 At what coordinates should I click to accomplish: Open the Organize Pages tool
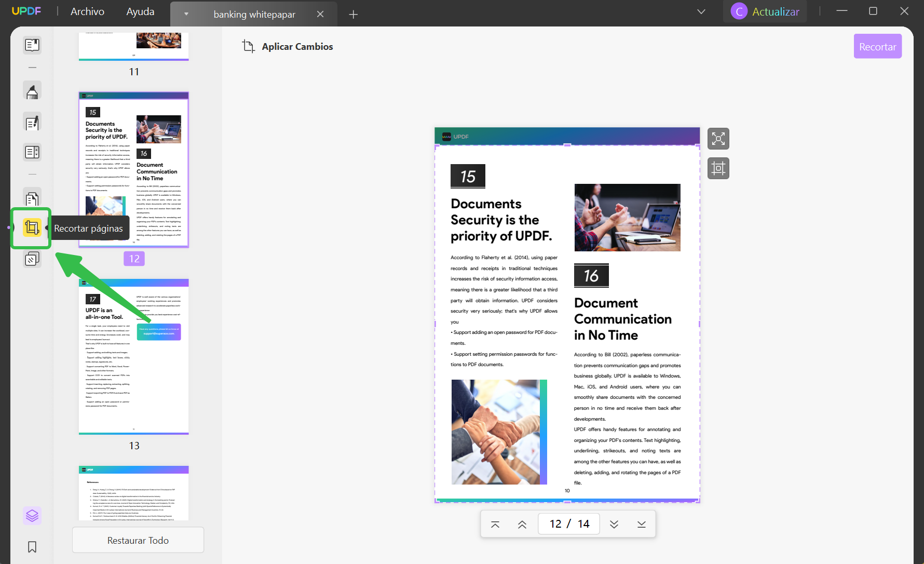click(x=32, y=152)
